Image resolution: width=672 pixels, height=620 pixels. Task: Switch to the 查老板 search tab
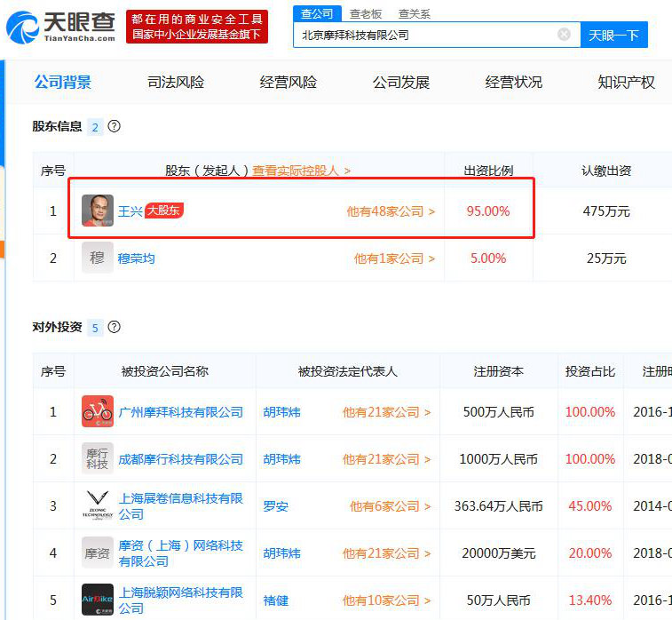(366, 14)
